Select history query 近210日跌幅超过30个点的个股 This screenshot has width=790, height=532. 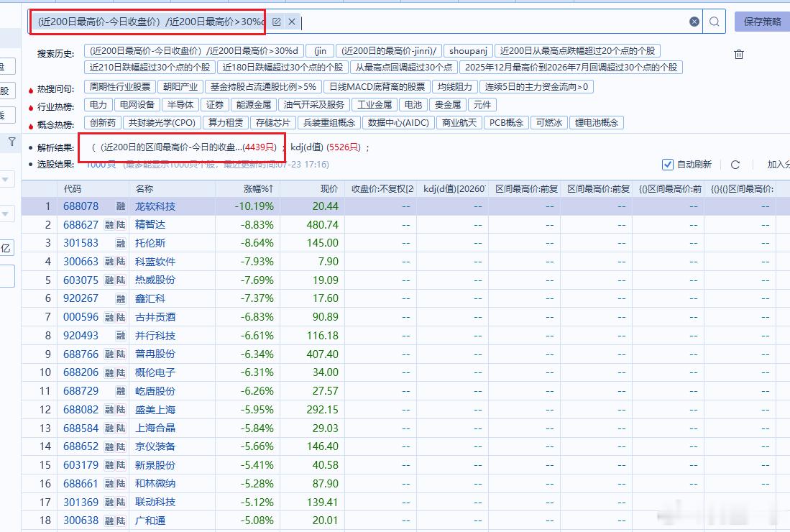pos(150,68)
